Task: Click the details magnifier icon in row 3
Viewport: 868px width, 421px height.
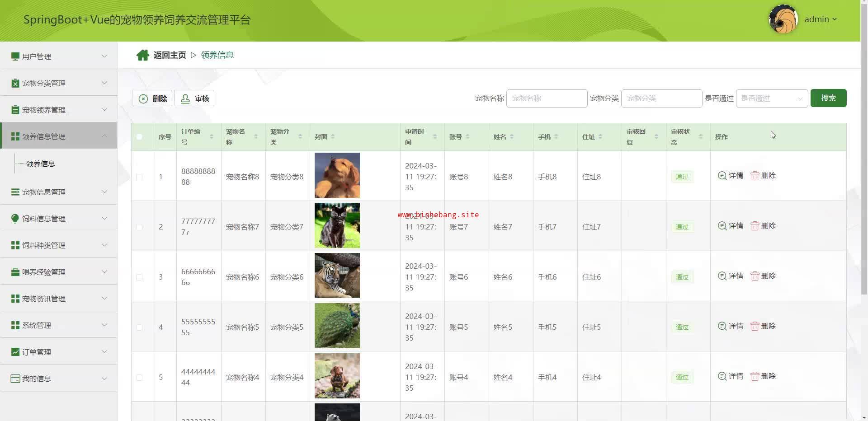Action: (722, 276)
